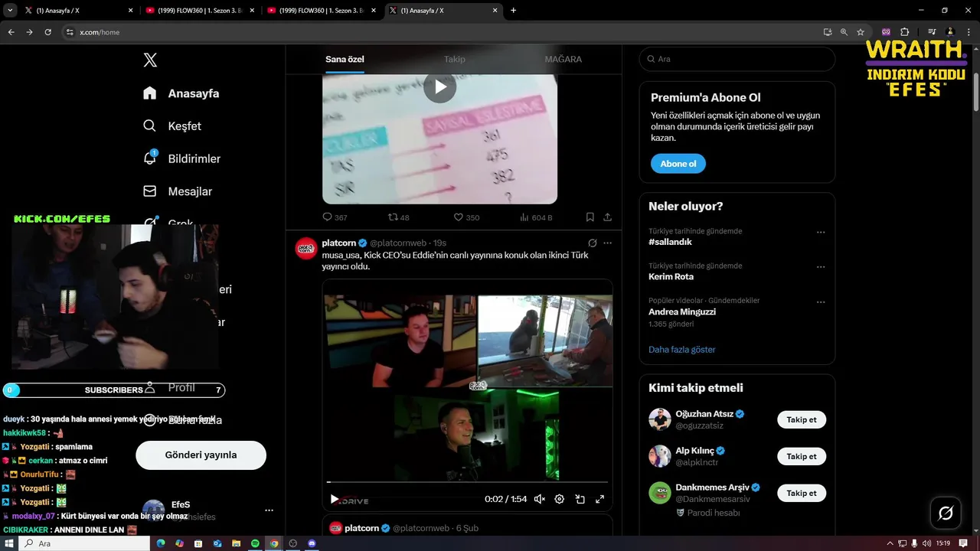Play the platcorn video
Image resolution: width=980 pixels, height=551 pixels.
pos(334,499)
